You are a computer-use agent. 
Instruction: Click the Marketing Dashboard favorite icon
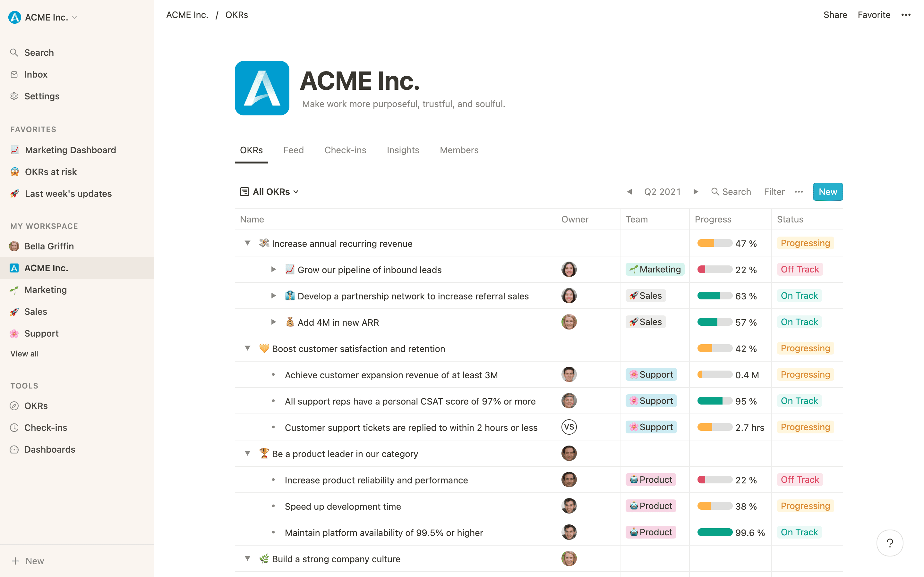point(15,150)
